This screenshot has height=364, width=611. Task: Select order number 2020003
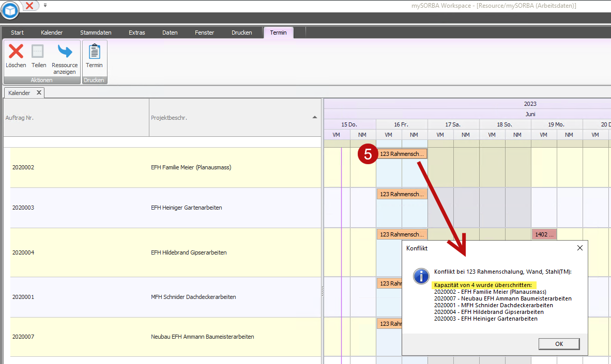tap(23, 208)
